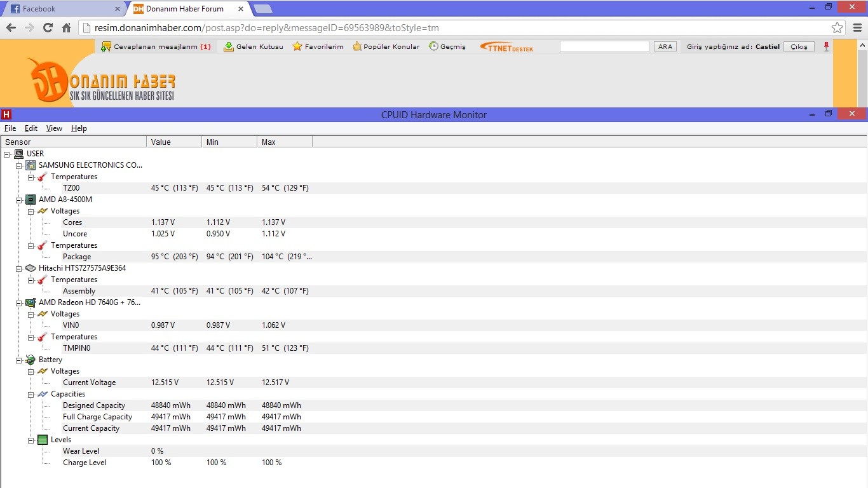
Task: Click the ARA search button
Action: point(665,46)
